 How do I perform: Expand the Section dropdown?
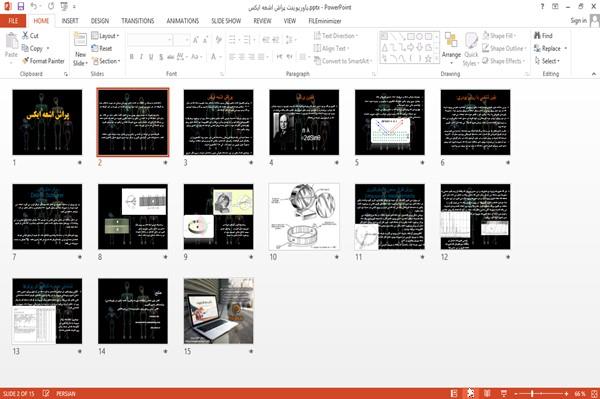[106, 61]
